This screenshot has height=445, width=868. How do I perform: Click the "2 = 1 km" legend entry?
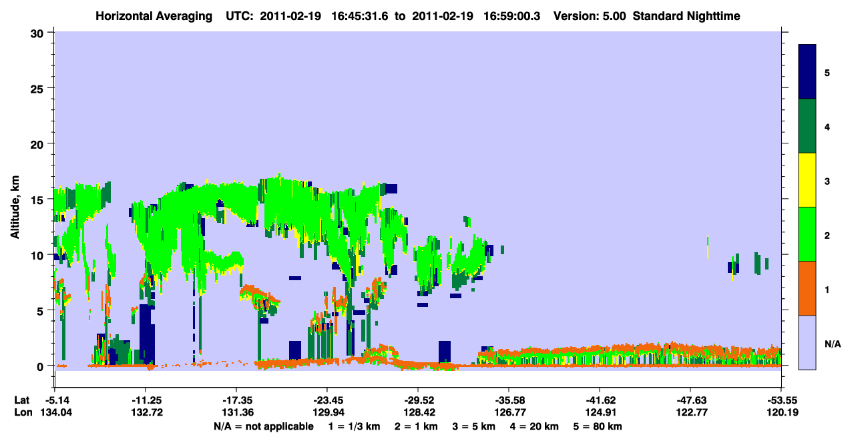[417, 426]
